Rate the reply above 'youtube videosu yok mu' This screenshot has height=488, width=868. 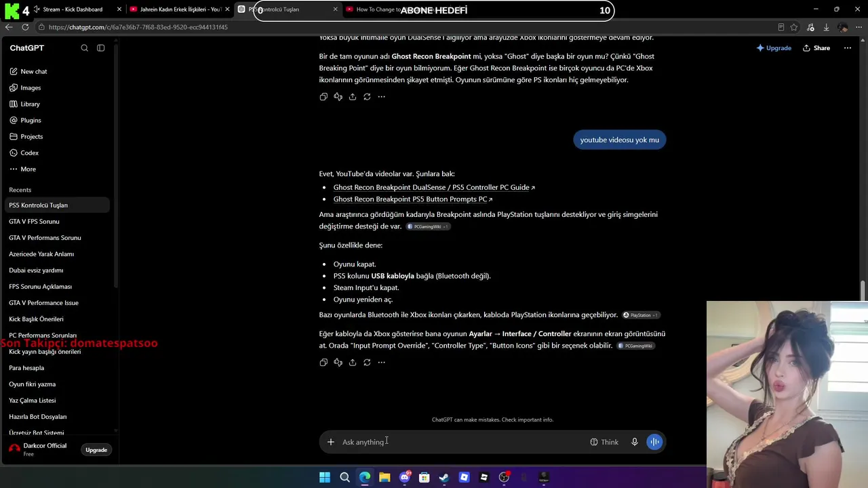point(338,97)
